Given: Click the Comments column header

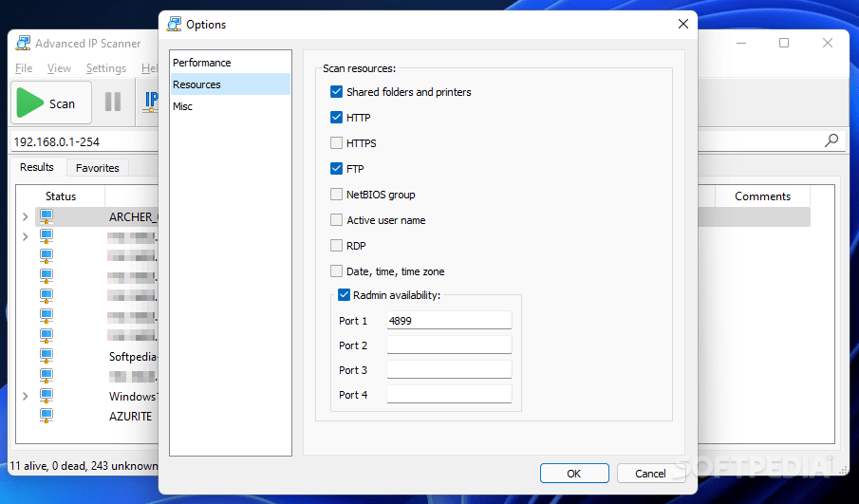Looking at the screenshot, I should [x=762, y=196].
